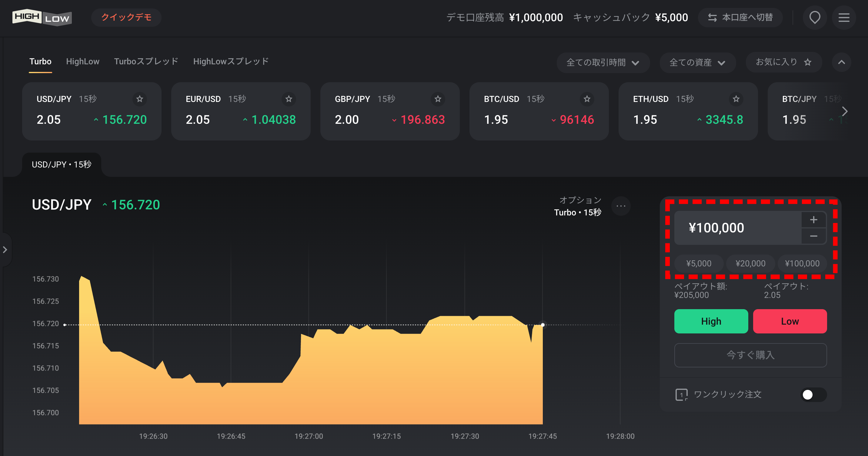Switch to HighLow tab

[x=83, y=61]
